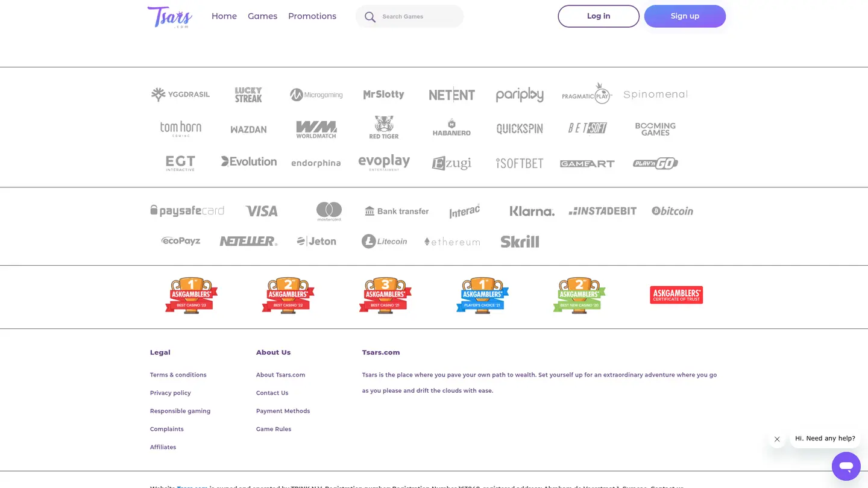Choose the Bitcoin payment logo

click(x=672, y=211)
